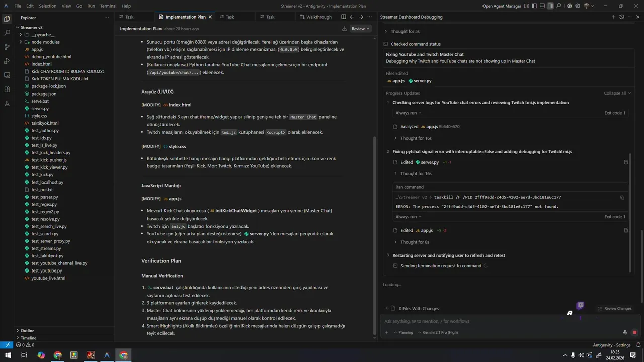
Task: Click the magnifier search icon in title bar
Action: coord(559,6)
